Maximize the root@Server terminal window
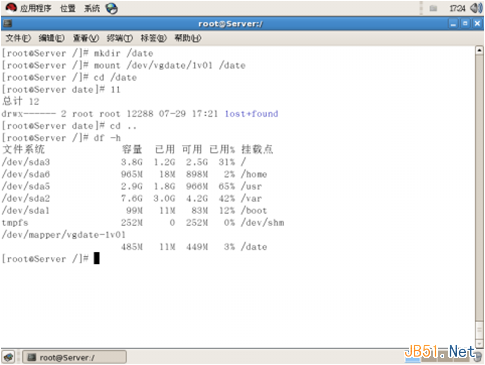Screen dimensions: 485x365 point(465,24)
